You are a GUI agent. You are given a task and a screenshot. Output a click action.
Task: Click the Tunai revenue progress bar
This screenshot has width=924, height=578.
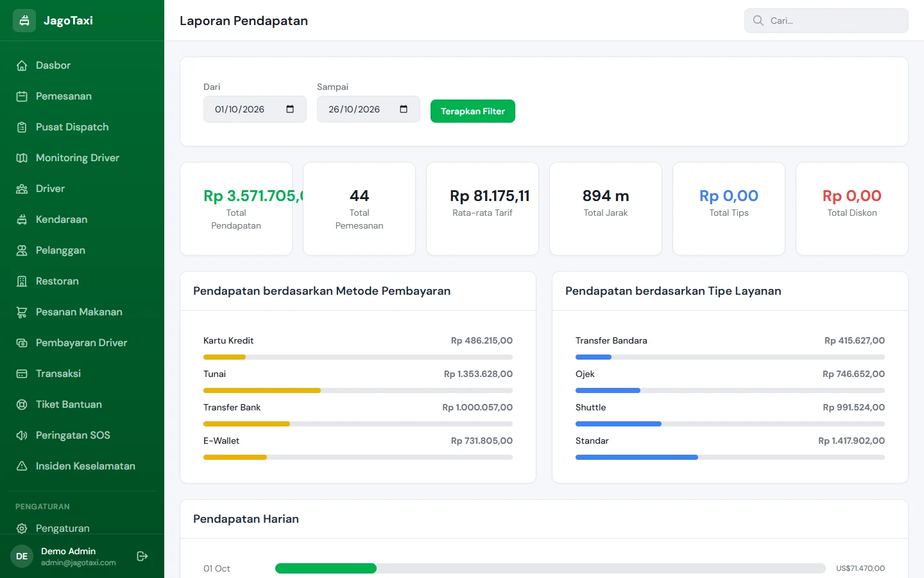[x=358, y=390]
